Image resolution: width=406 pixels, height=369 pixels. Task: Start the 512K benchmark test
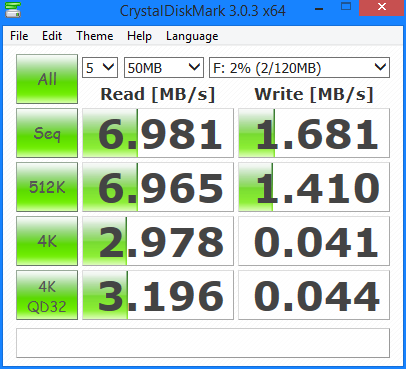(x=47, y=187)
